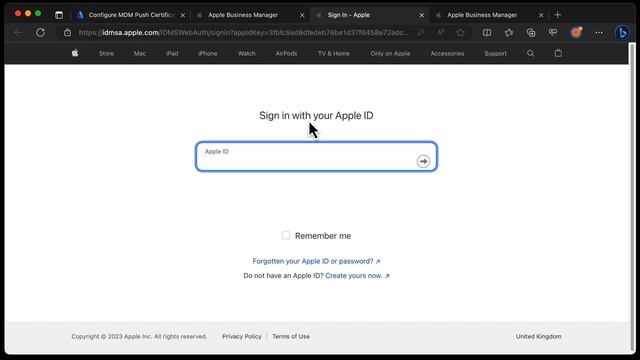The image size is (640, 360).
Task: Close the Sign In - Apple tab
Action: (422, 15)
